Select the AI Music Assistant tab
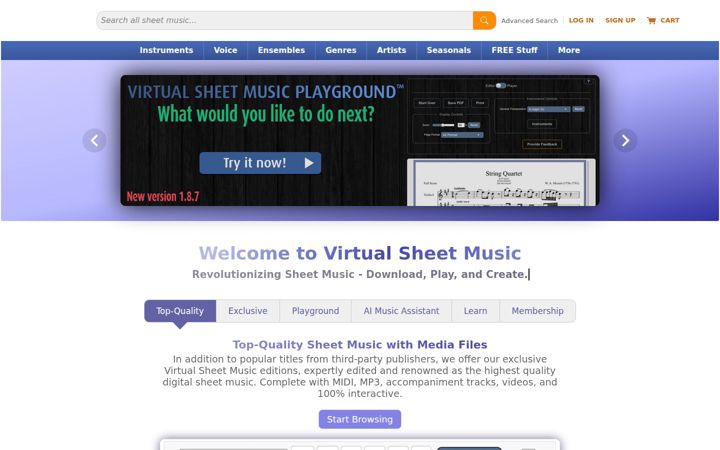This screenshot has height=450, width=720. click(x=401, y=311)
